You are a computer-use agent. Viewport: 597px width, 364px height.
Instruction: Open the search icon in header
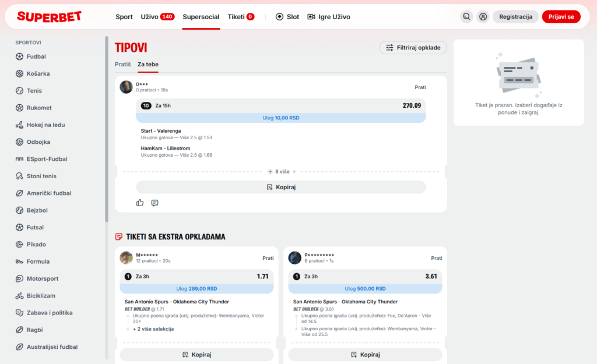click(x=466, y=17)
